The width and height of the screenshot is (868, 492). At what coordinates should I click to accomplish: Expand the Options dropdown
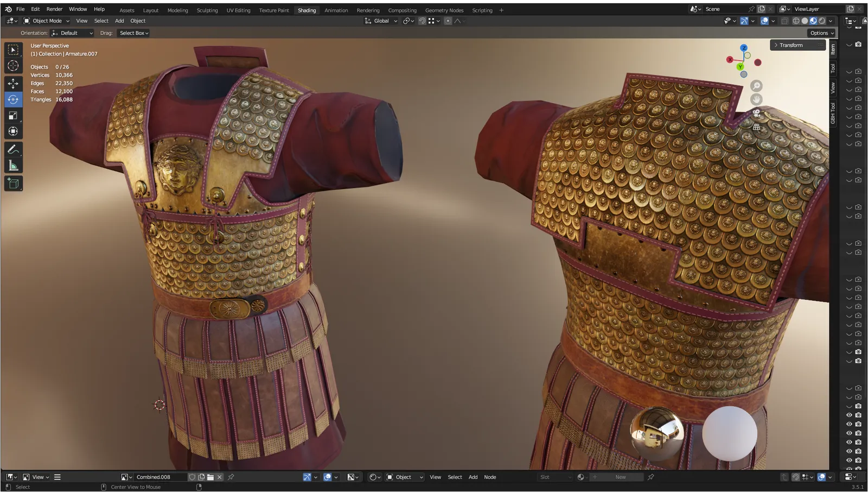(821, 33)
